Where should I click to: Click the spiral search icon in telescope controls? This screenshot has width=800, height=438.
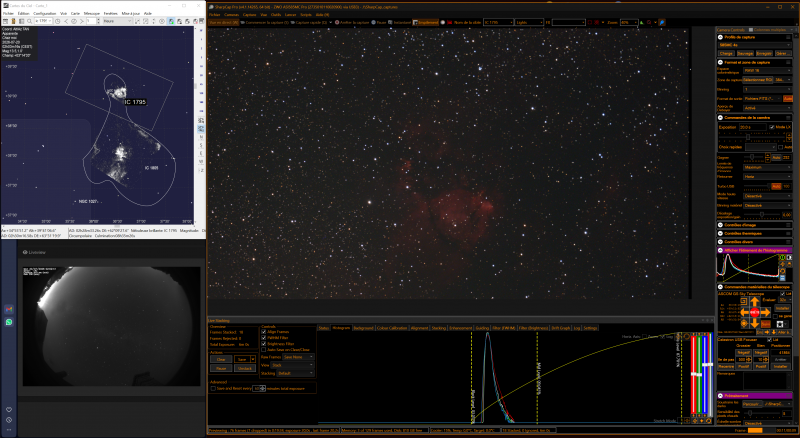744,302
